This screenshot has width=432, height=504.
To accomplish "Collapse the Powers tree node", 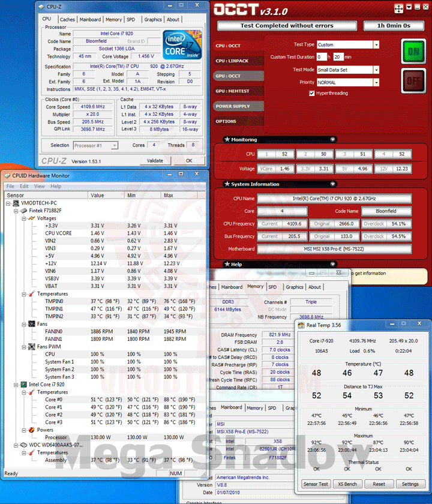I will coord(24,430).
